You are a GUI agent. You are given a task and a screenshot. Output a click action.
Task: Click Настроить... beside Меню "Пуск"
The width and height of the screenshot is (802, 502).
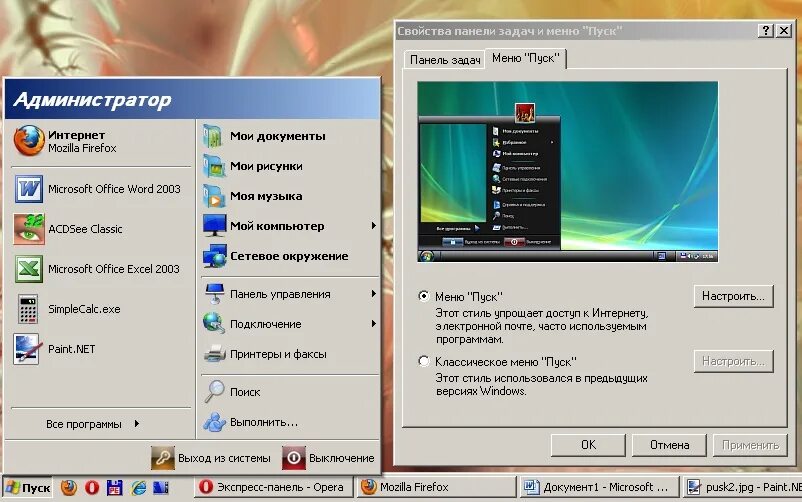click(733, 296)
